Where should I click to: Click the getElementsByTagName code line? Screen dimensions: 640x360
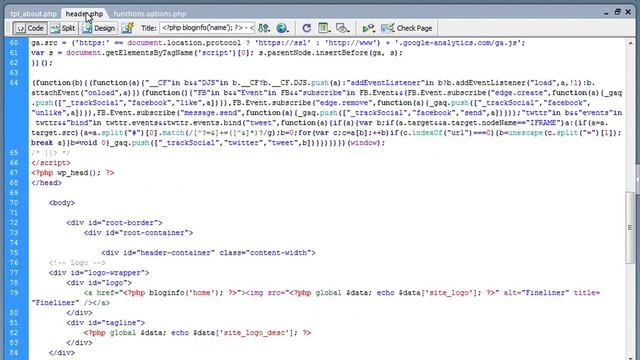216,53
